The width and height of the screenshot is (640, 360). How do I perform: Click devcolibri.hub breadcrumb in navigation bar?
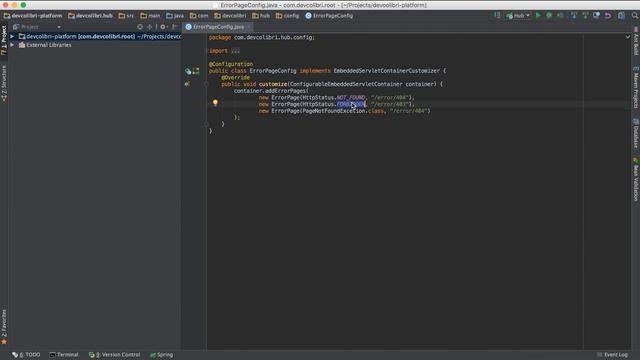[91, 16]
